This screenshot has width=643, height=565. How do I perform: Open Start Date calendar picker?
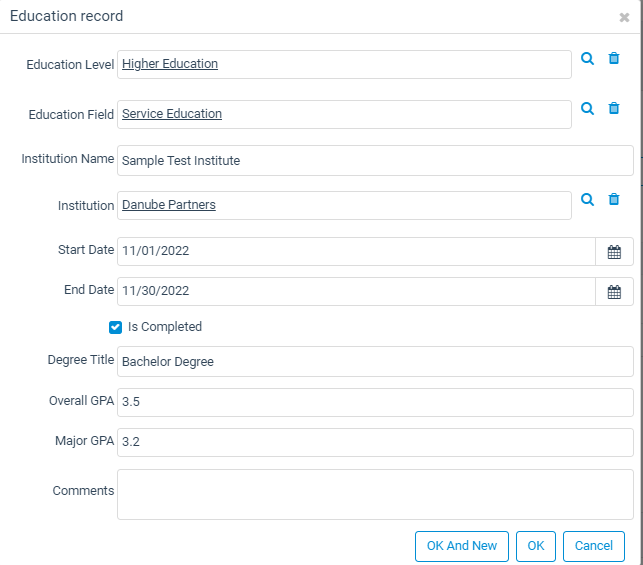(x=614, y=252)
